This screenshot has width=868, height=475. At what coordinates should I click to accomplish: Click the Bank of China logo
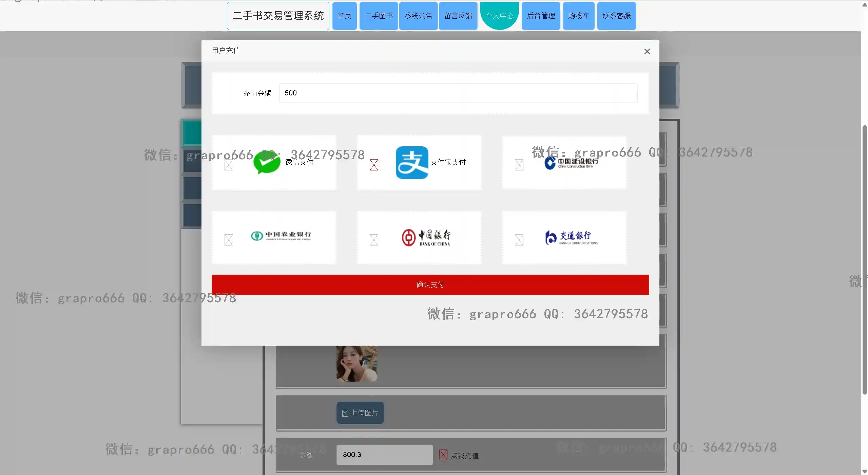(426, 237)
